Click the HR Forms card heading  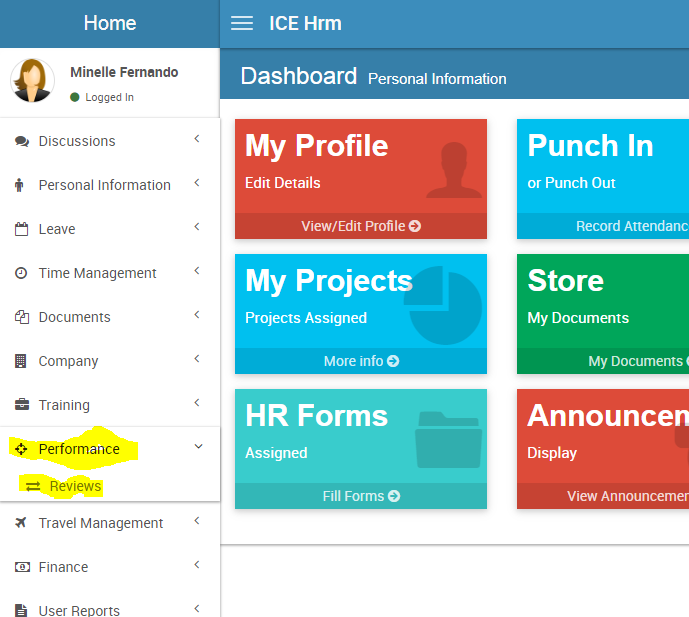coord(316,415)
